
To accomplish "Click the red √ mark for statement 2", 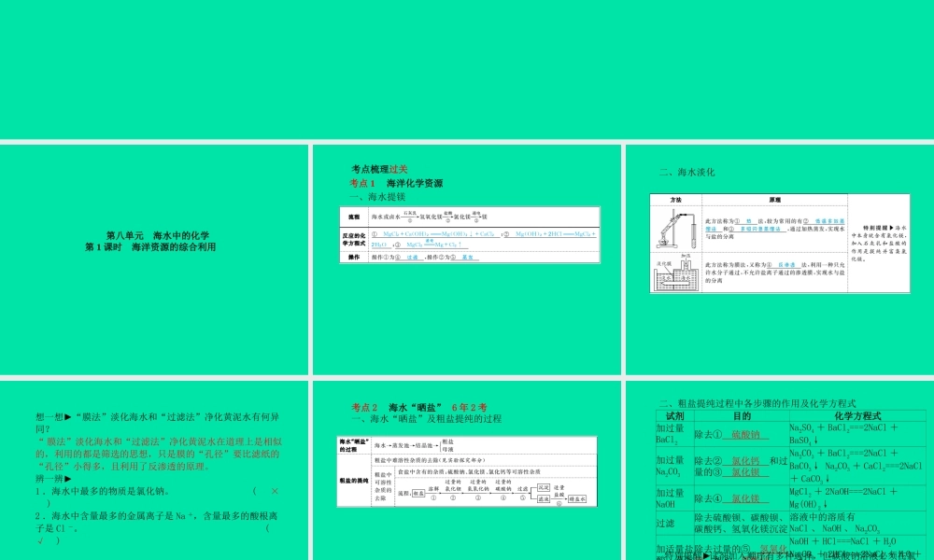I will (40, 540).
